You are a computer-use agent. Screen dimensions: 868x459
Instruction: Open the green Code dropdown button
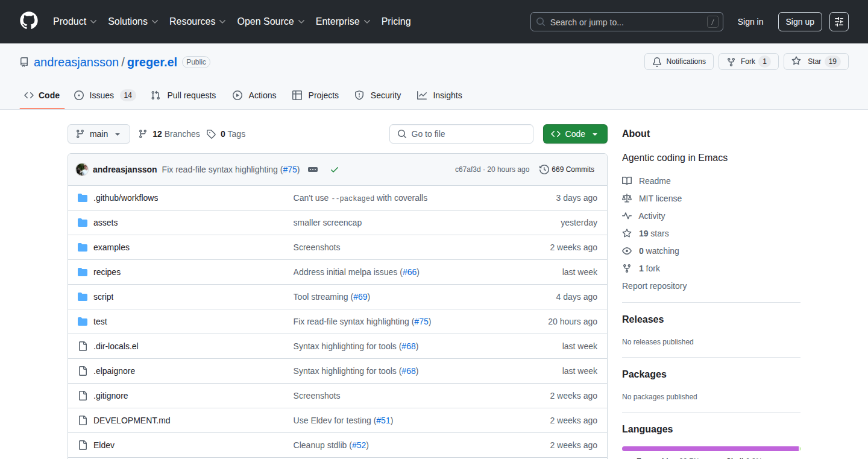point(575,134)
